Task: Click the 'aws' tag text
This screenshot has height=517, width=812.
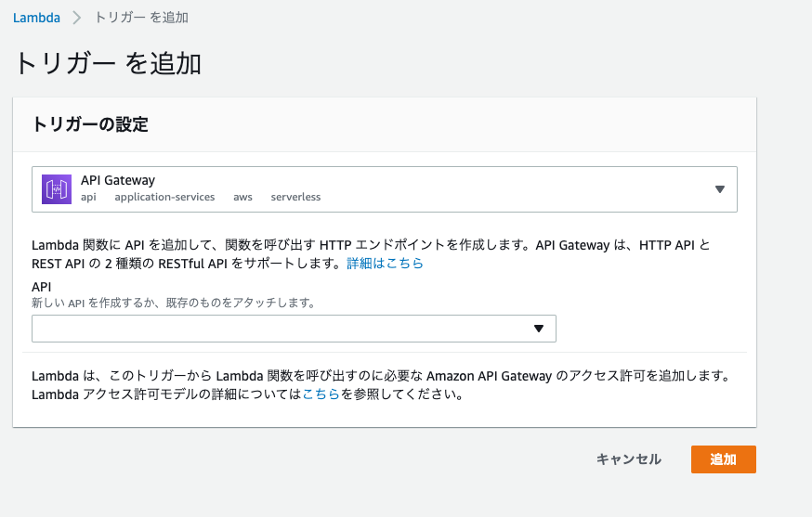Action: click(x=242, y=197)
